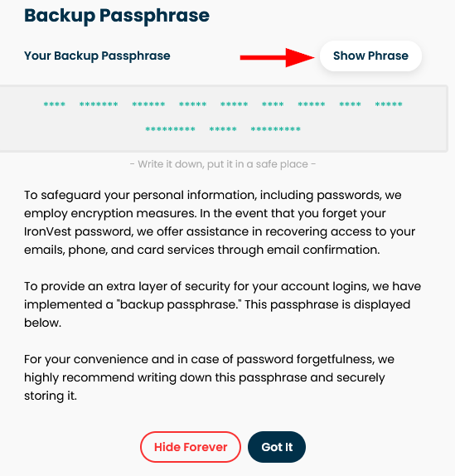Select the first masked passphrase word
The height and width of the screenshot is (476, 455).
pos(55,104)
